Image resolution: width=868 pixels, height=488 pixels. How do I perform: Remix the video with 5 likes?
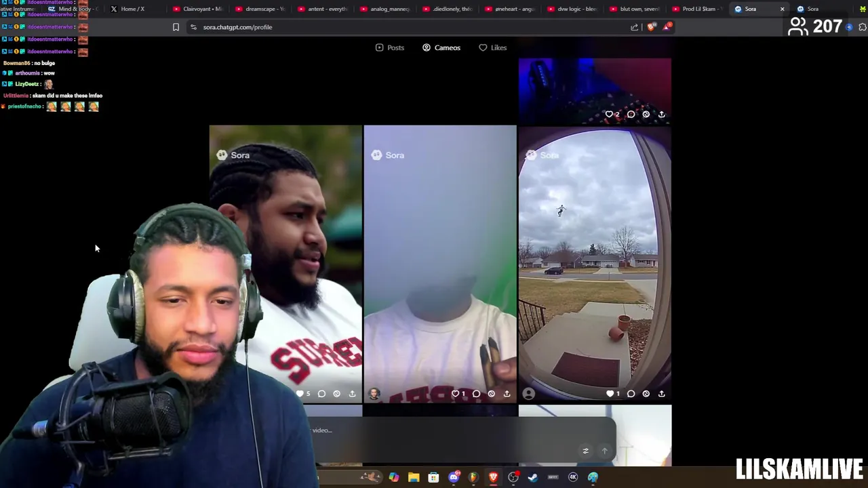pos(337,394)
